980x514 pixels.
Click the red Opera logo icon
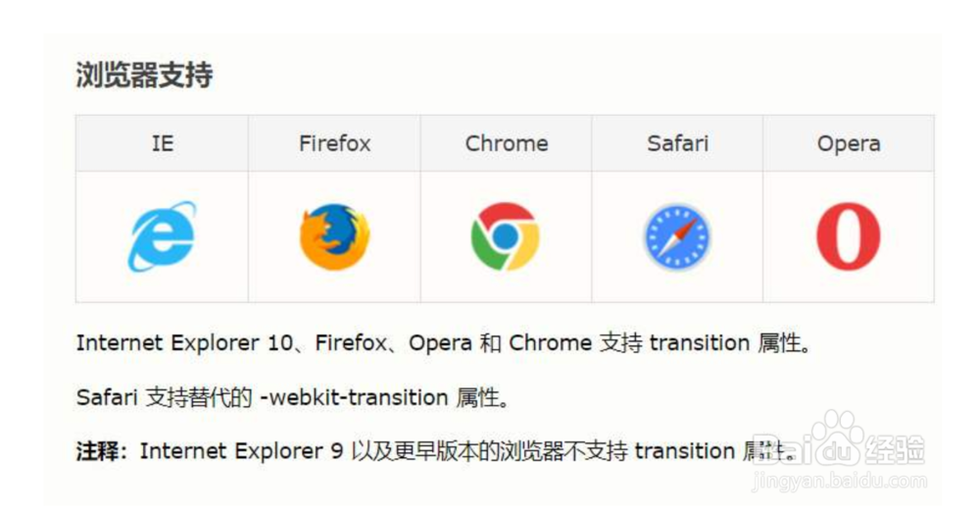(x=849, y=237)
